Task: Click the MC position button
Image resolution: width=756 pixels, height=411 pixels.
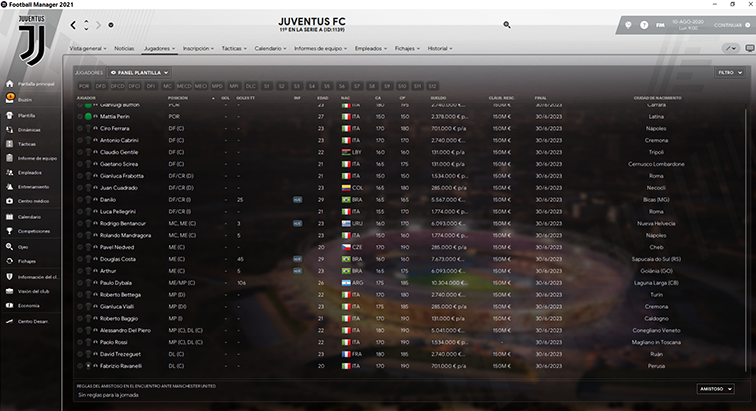Action: click(167, 86)
